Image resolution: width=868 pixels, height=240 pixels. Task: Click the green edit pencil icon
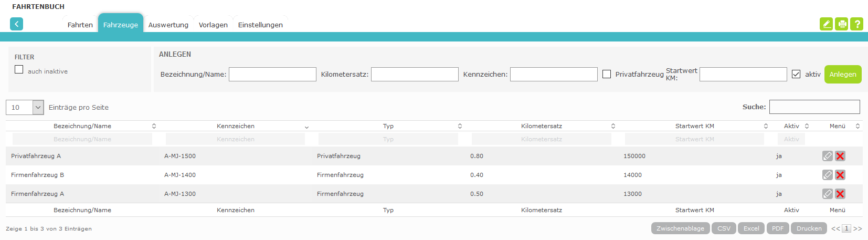pos(826,24)
